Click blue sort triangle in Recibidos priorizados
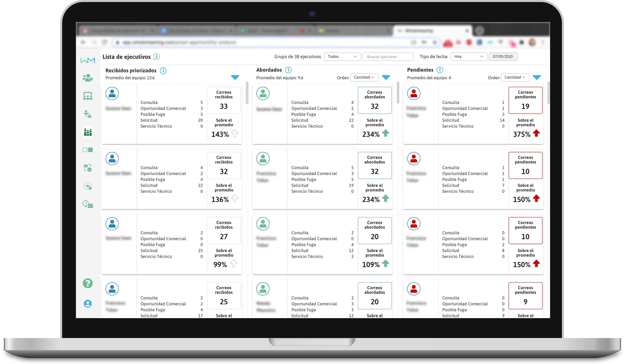This screenshot has height=364, width=624. coord(235,77)
